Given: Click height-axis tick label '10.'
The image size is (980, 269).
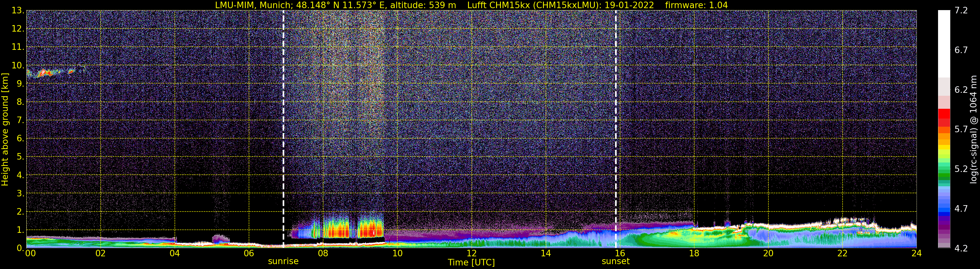Looking at the screenshot, I should pos(18,65).
